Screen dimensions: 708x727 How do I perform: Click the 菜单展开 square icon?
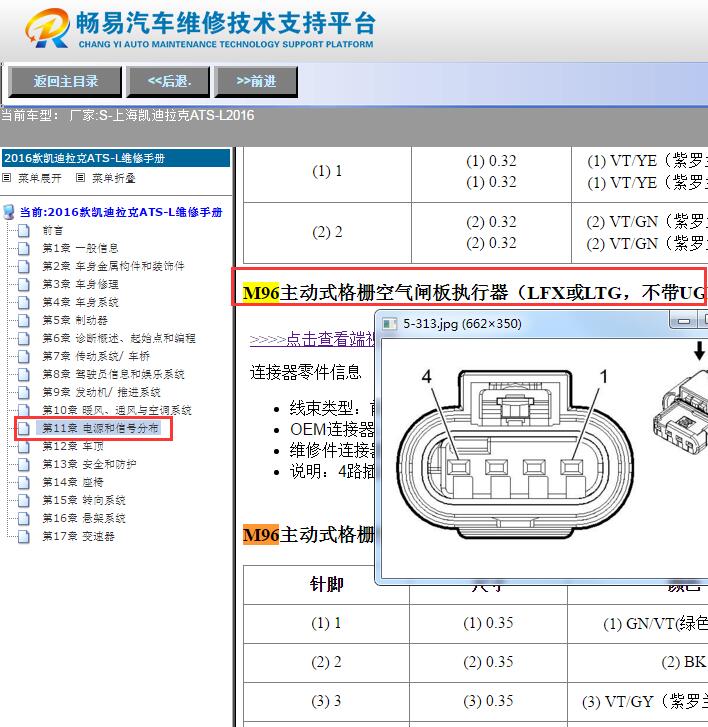tap(6, 178)
